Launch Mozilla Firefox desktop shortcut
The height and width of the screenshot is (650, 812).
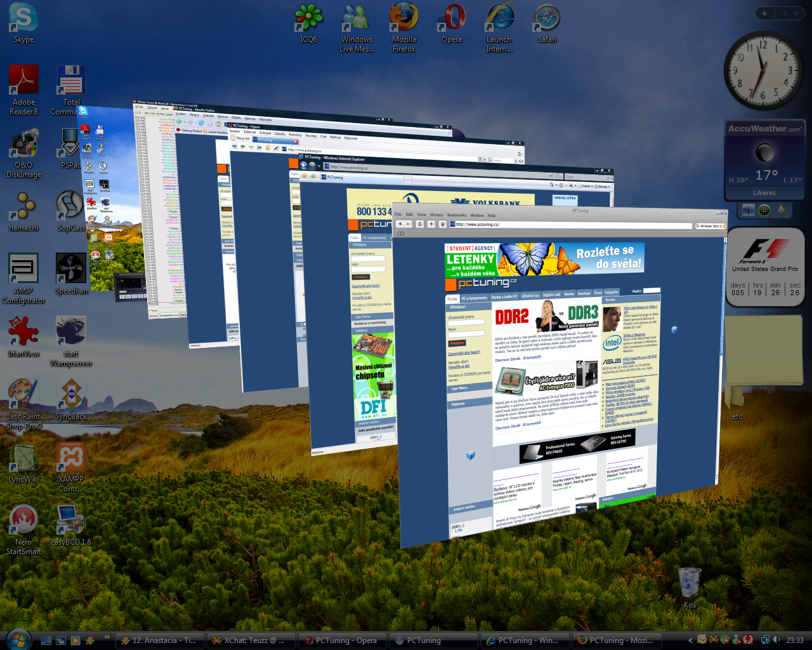[x=404, y=28]
